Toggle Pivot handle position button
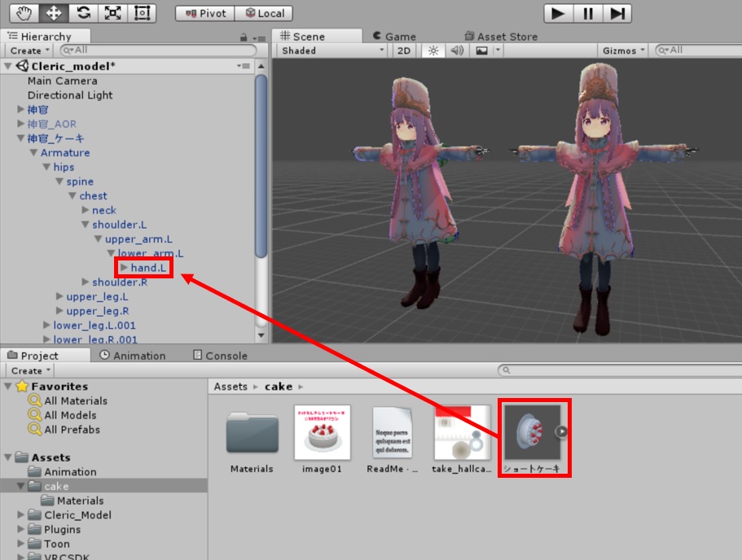 pyautogui.click(x=205, y=13)
